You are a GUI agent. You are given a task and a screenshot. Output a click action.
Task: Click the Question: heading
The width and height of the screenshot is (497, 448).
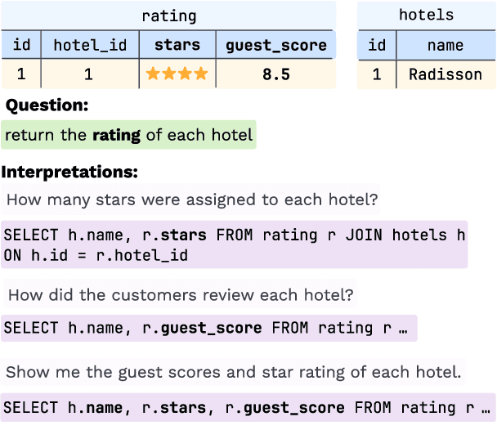(x=47, y=105)
